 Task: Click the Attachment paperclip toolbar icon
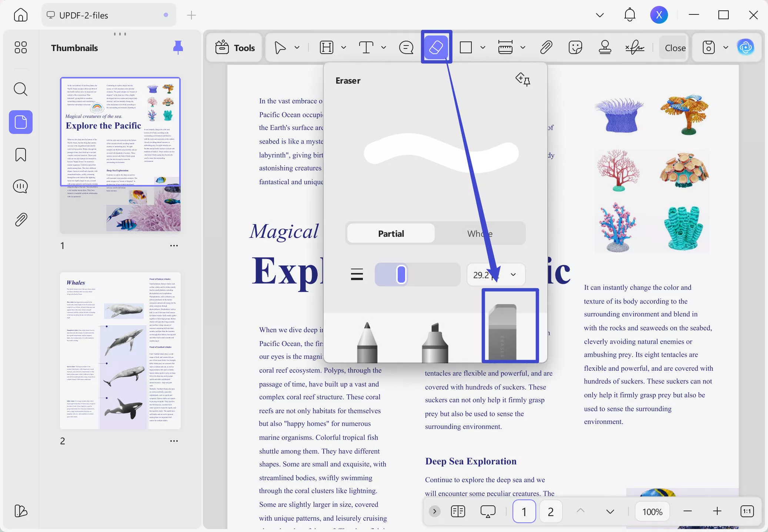(546, 47)
